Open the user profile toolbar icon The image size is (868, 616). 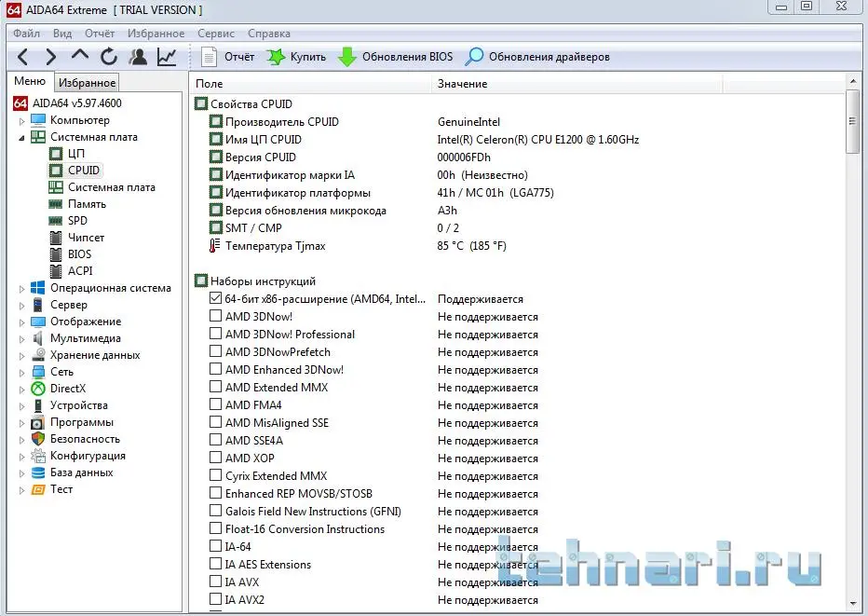tap(138, 57)
